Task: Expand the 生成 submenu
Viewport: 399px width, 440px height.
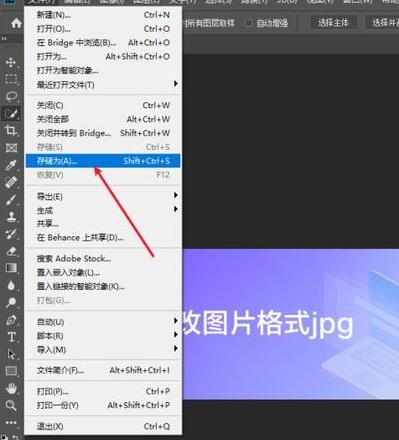Action: 103,210
